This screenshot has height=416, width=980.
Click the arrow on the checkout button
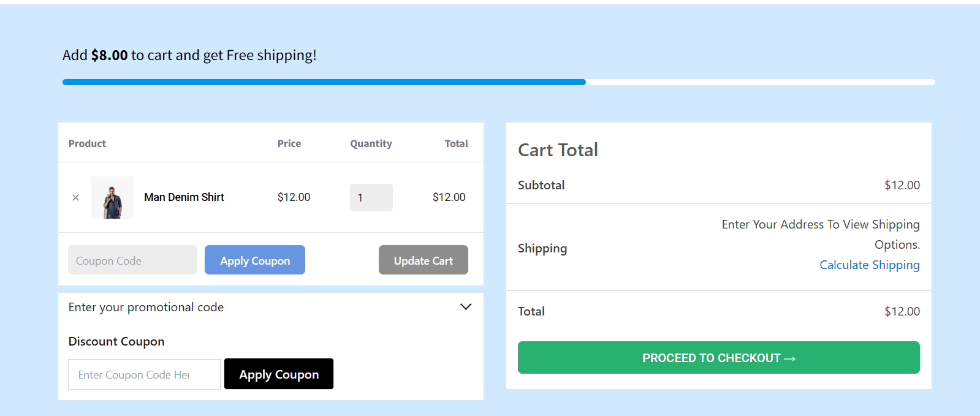tap(790, 358)
